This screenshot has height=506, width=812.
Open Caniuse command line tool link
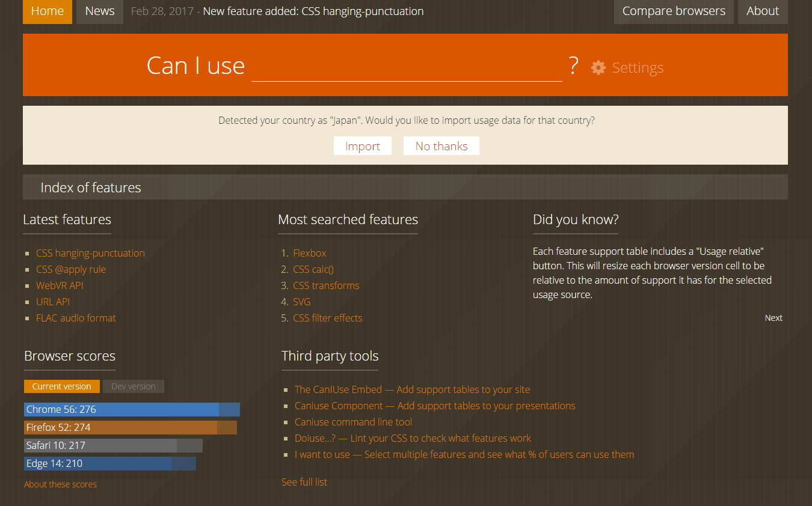click(353, 422)
